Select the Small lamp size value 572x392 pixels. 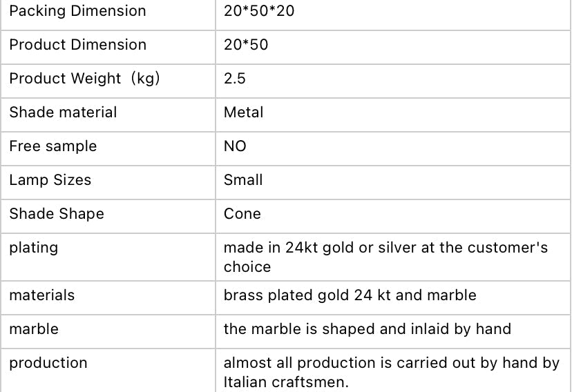[243, 180]
